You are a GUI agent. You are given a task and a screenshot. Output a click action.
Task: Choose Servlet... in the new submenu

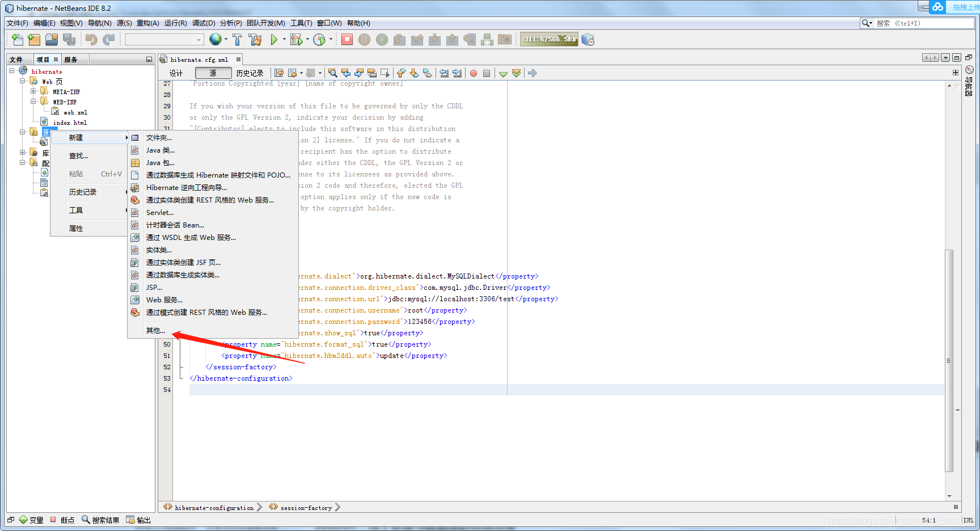point(213,213)
